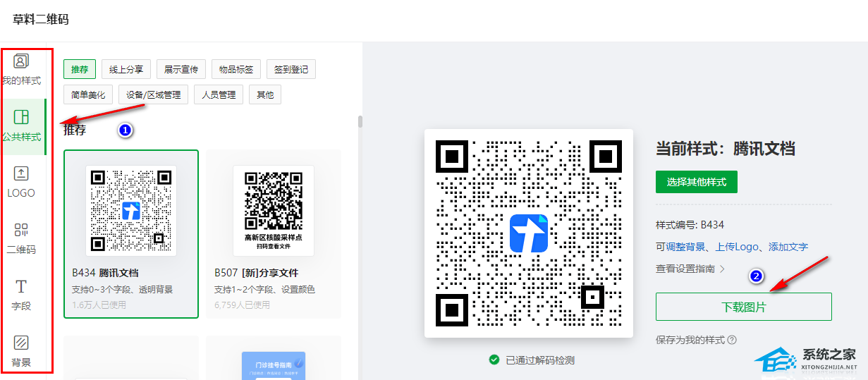The image size is (868, 380).
Task: Select the 推荐 category tab
Action: pyautogui.click(x=80, y=69)
